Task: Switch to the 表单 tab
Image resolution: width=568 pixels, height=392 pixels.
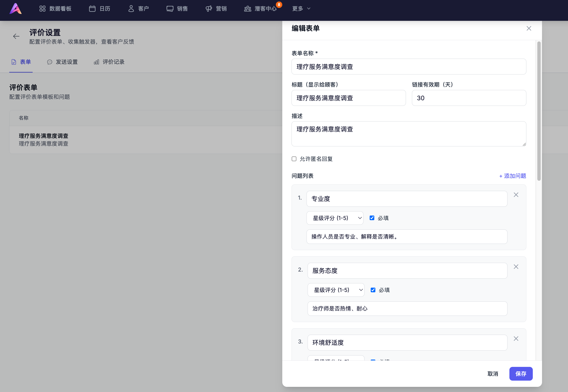Action: click(x=21, y=62)
